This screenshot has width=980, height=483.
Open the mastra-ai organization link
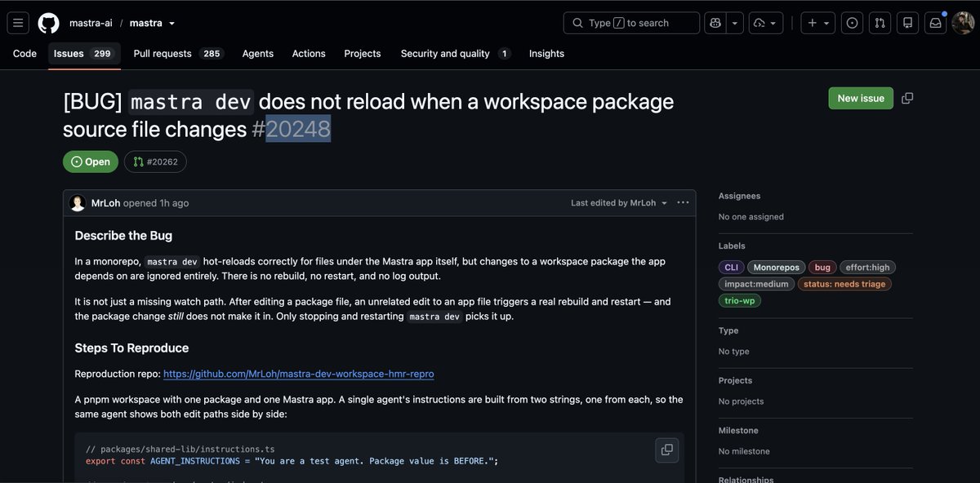tap(91, 23)
